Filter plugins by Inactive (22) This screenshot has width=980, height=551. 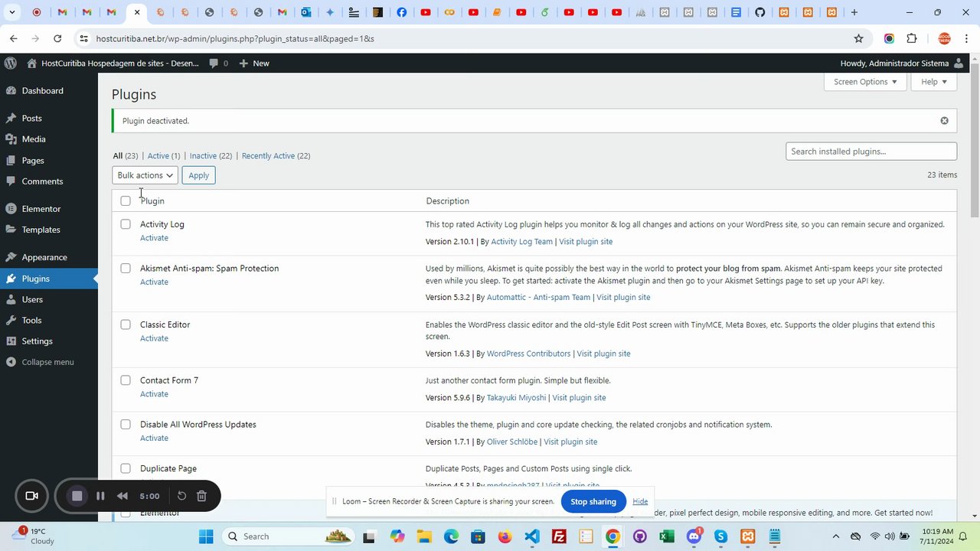pos(211,155)
